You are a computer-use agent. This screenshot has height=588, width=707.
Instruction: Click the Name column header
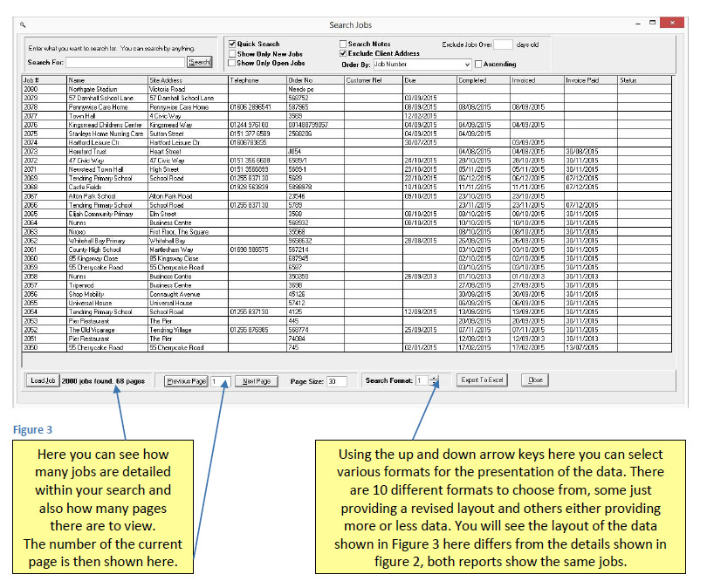[107, 80]
